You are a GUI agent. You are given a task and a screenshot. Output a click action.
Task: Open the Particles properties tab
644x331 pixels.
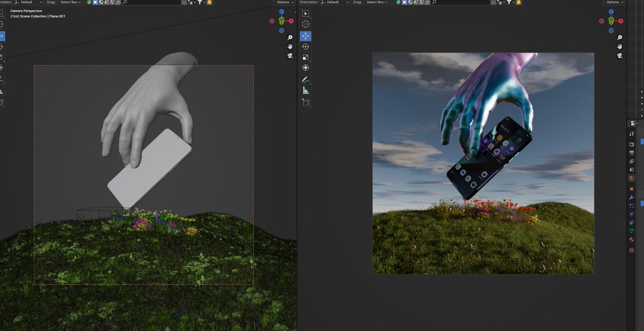coord(632,205)
